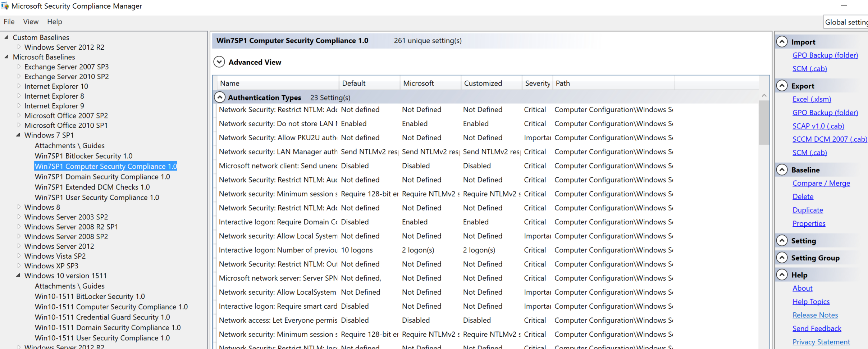
Task: Click the Global settings search field
Action: 849,22
